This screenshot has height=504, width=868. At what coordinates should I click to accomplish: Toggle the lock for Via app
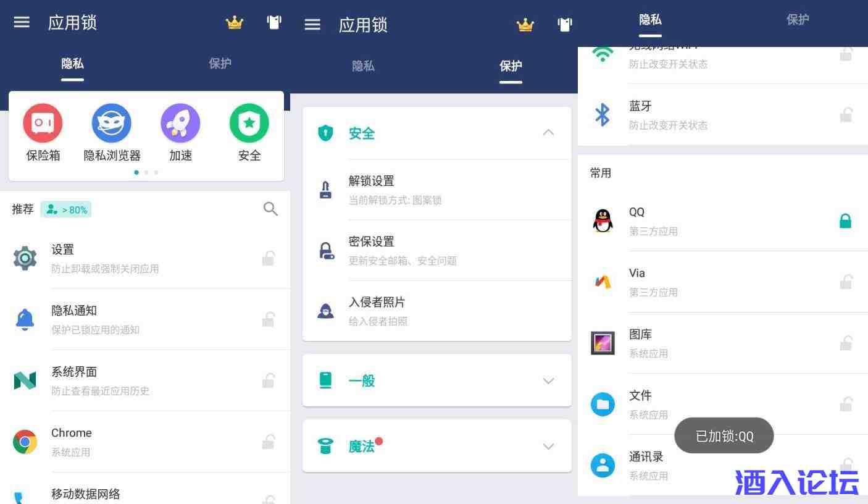coord(846,282)
